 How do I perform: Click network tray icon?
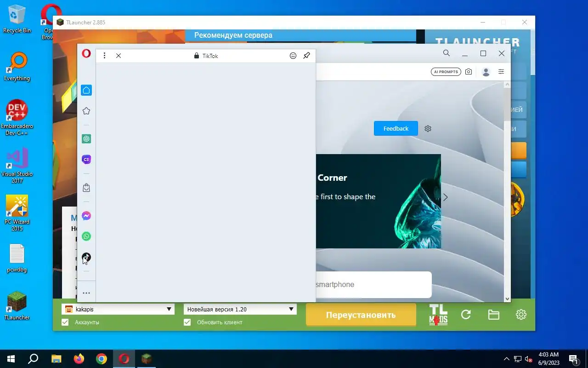point(518,359)
